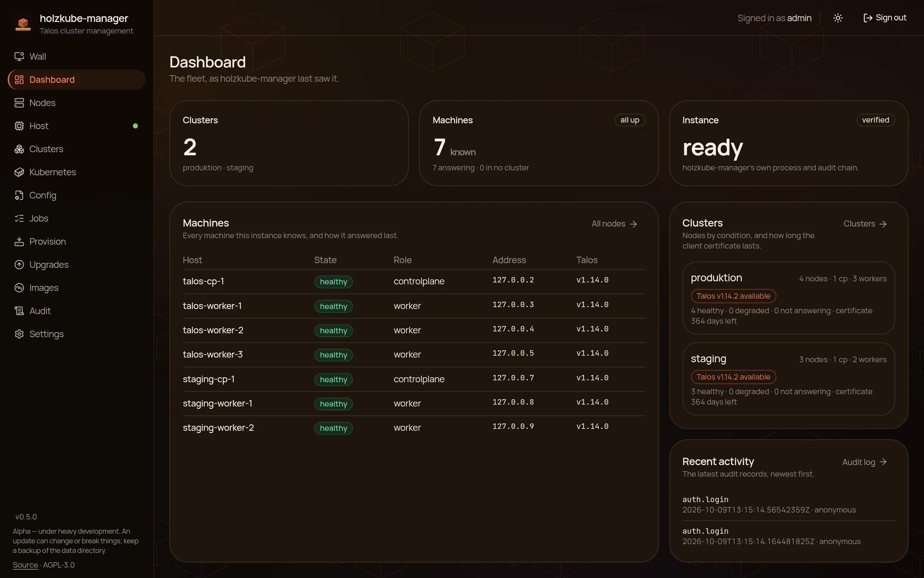The image size is (924, 578).
Task: Click the Sign out door icon
Action: 868,18
